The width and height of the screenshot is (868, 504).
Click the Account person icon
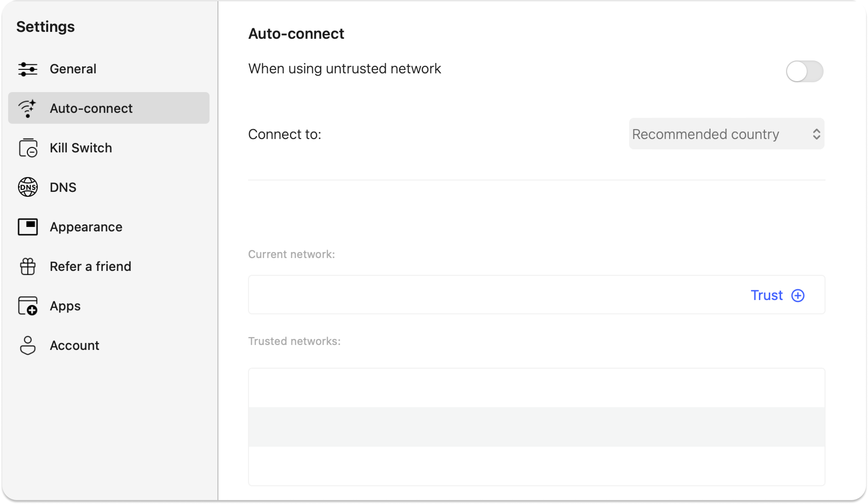[x=28, y=345]
